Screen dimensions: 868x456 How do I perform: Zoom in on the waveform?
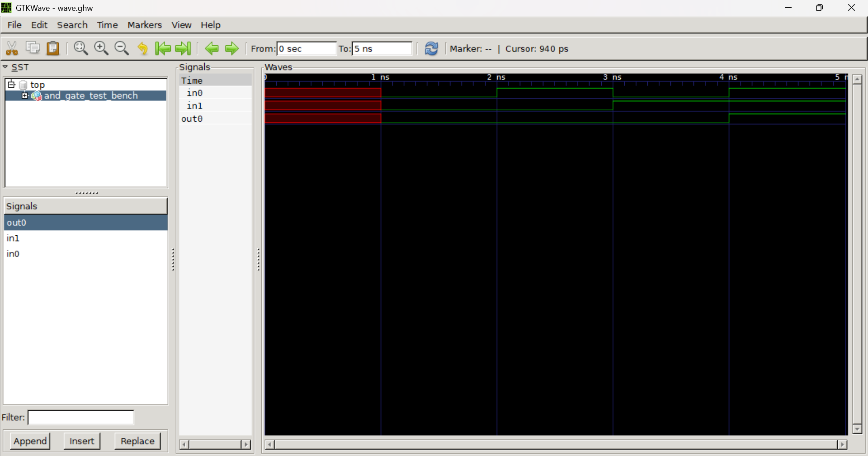pos(101,47)
